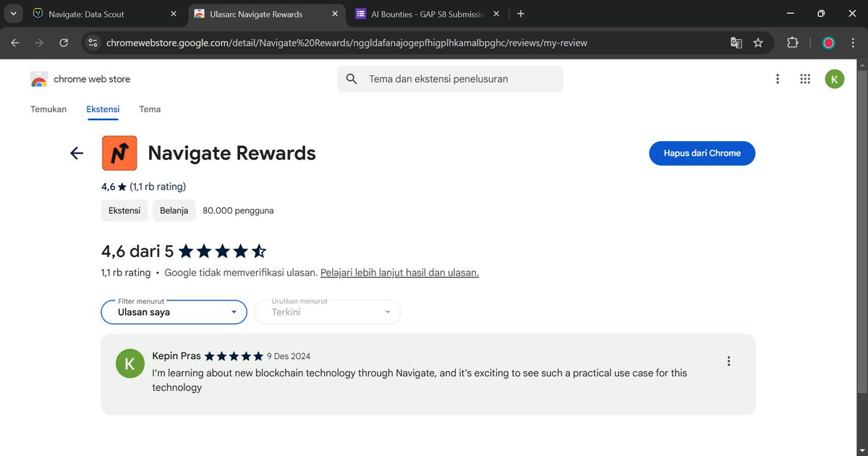Bookmark this page with star icon
The height and width of the screenshot is (456, 868).
tap(758, 43)
